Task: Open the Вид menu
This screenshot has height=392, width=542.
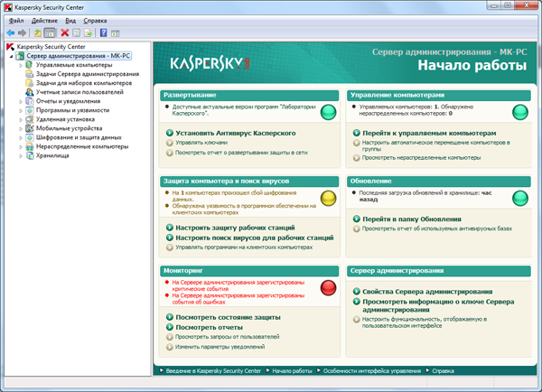Action: point(70,21)
